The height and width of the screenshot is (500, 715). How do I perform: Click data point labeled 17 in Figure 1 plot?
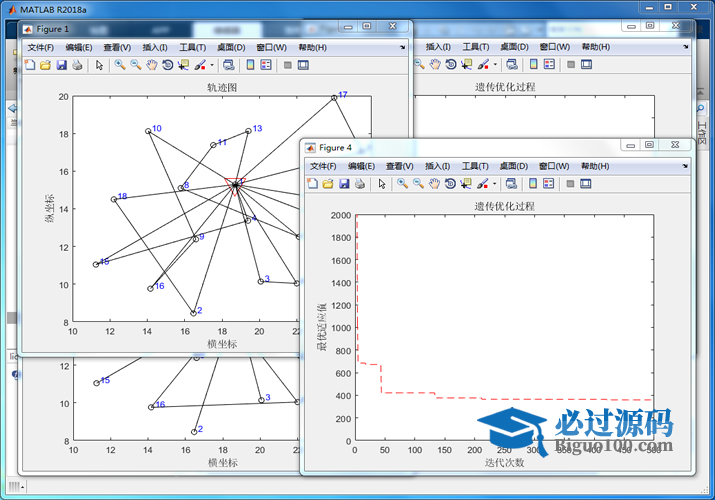point(334,98)
